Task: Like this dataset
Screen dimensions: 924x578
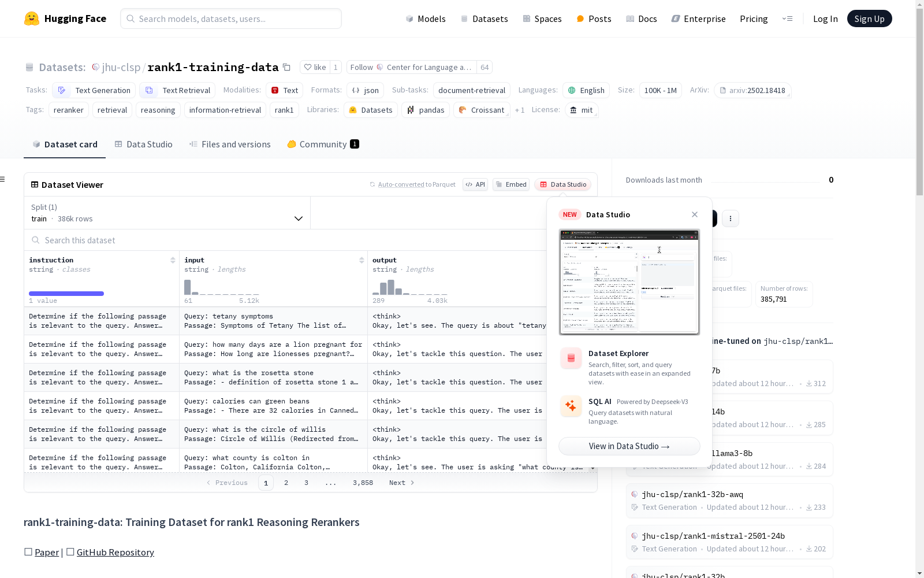Action: tap(315, 67)
